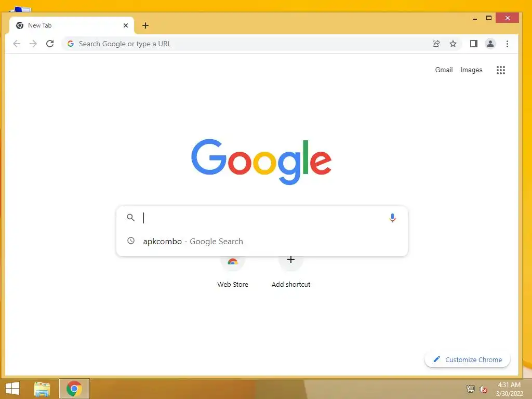Go forward using the browser forward arrow
The height and width of the screenshot is (399, 532).
[33, 44]
